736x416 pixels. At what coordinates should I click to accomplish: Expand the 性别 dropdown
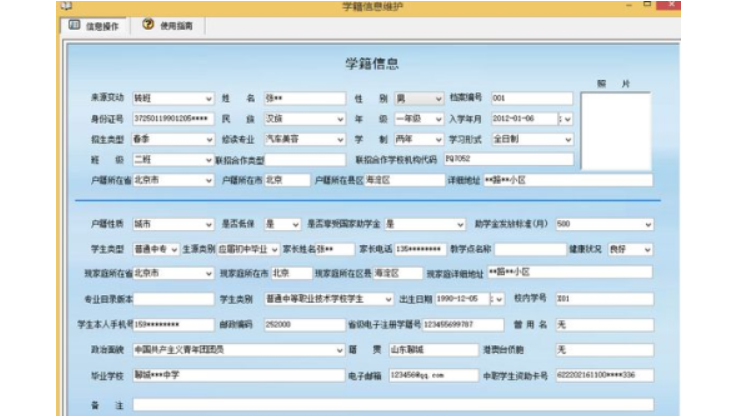[438, 99]
